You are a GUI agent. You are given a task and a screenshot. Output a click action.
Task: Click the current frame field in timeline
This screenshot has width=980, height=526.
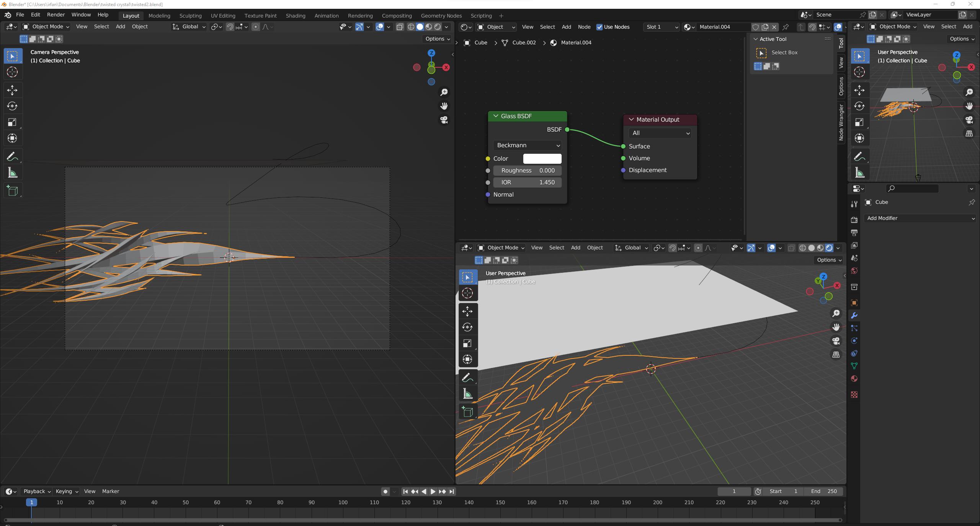click(734, 491)
